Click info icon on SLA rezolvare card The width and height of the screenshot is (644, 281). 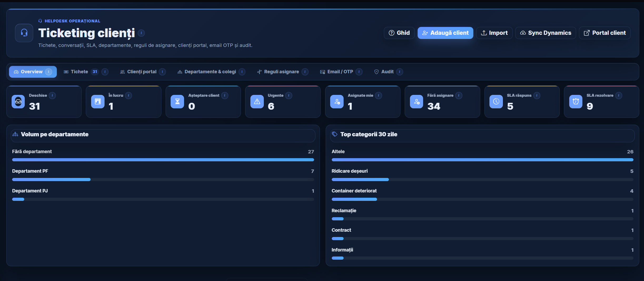tap(618, 95)
